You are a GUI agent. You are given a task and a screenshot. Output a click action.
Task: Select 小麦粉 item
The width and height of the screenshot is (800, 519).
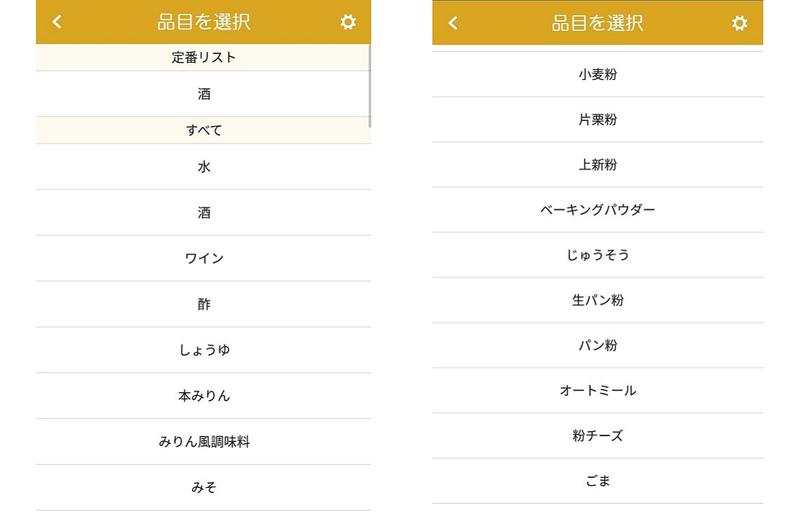(597, 74)
